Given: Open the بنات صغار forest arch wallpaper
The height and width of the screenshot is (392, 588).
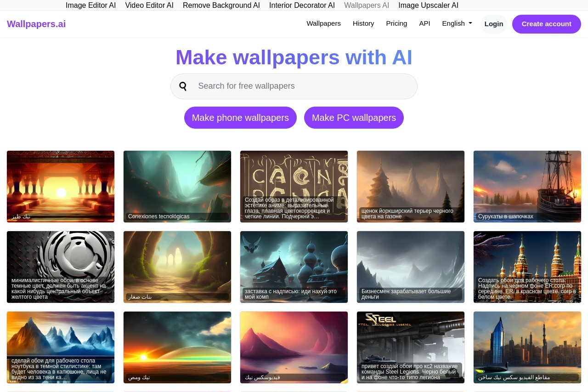Looking at the screenshot, I should pos(177,267).
